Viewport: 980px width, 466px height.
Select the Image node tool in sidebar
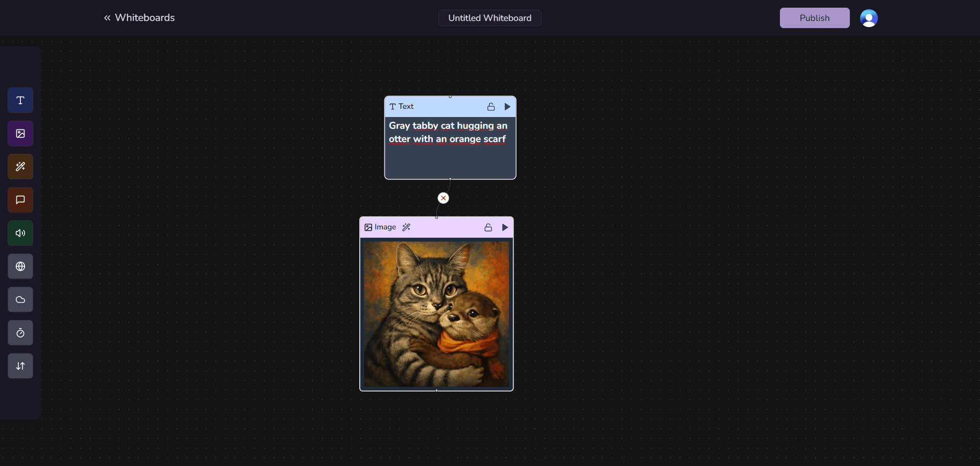point(20,133)
